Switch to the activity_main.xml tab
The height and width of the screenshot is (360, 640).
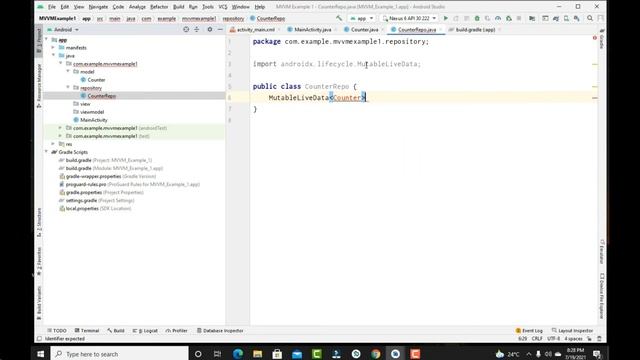[x=256, y=29]
